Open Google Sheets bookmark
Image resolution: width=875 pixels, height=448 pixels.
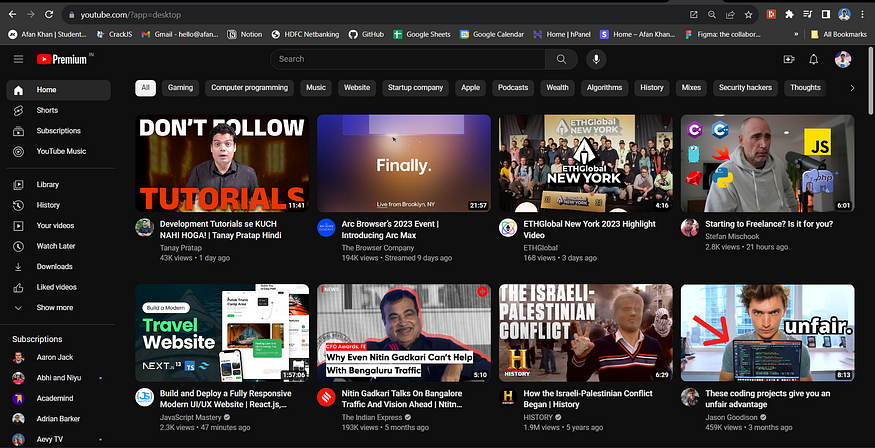[422, 35]
